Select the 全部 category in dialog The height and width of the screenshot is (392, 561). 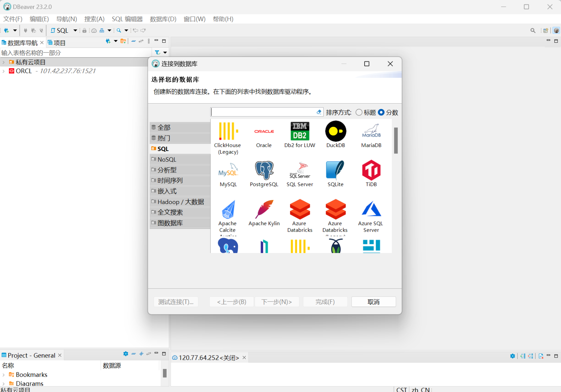(180, 127)
